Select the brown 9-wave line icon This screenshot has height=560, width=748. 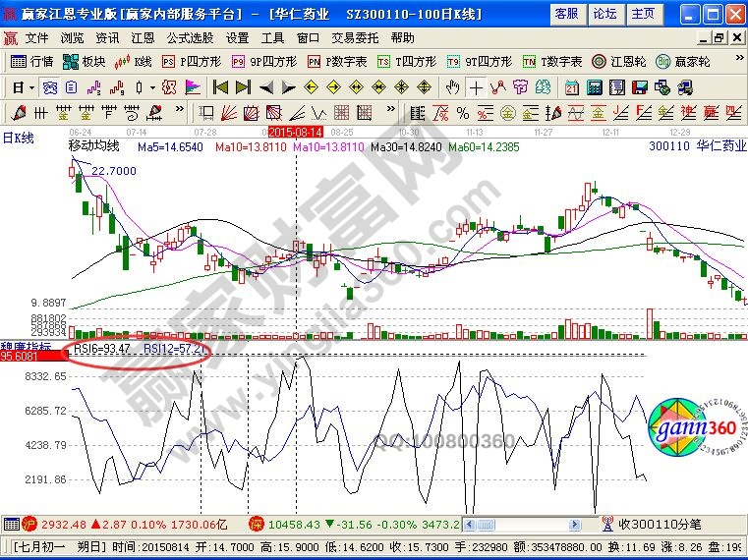click(117, 87)
